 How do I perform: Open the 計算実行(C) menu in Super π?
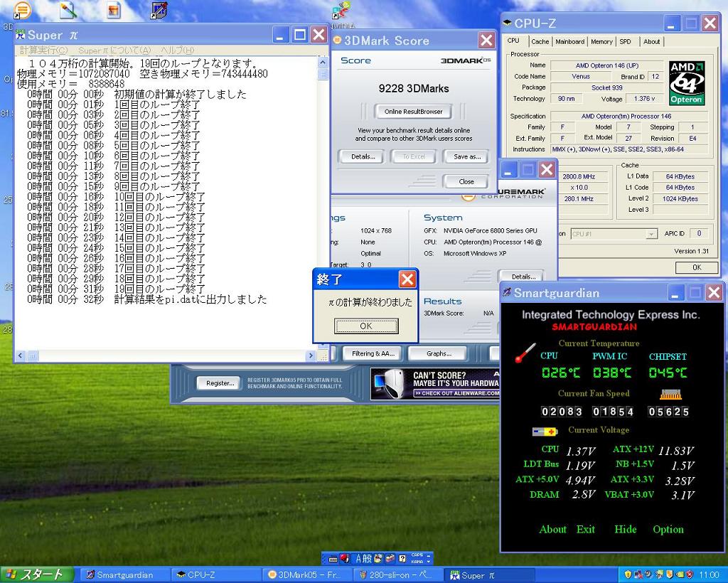tap(43, 50)
